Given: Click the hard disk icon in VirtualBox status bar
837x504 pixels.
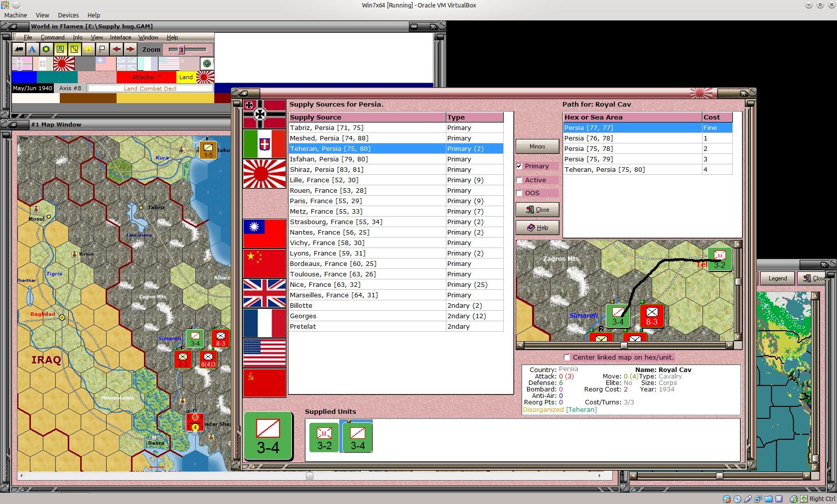Looking at the screenshot, I should coord(727,499).
